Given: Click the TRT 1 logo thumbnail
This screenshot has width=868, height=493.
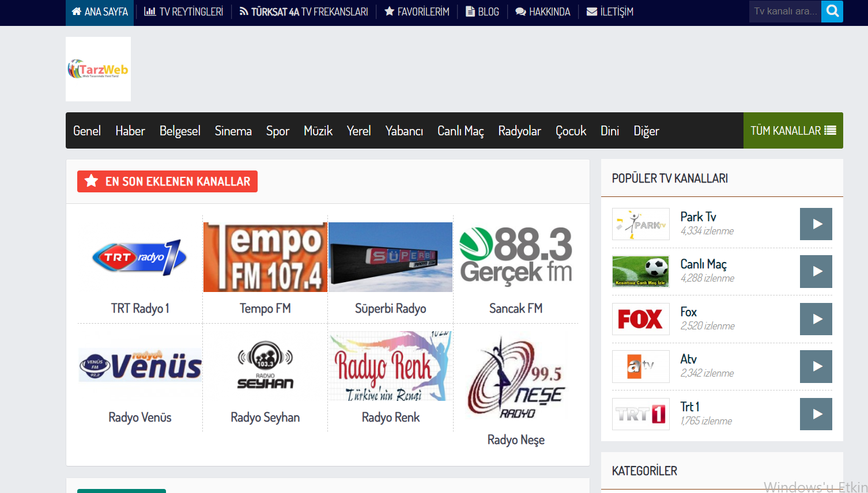Looking at the screenshot, I should pyautogui.click(x=641, y=414).
